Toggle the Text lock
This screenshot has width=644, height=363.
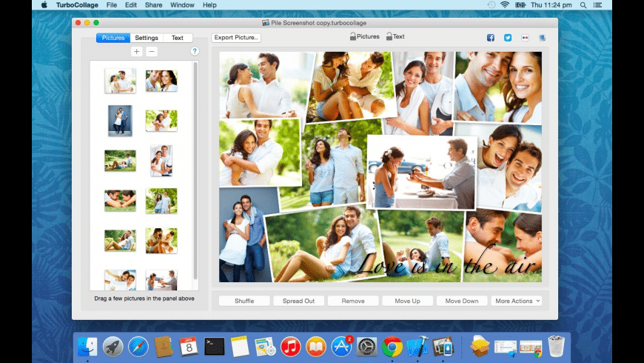pyautogui.click(x=389, y=36)
